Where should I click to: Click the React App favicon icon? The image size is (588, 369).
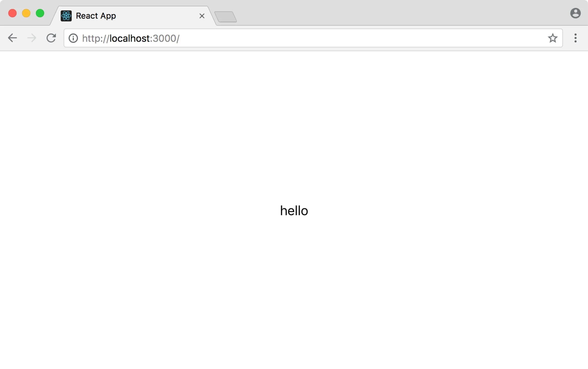tap(66, 16)
